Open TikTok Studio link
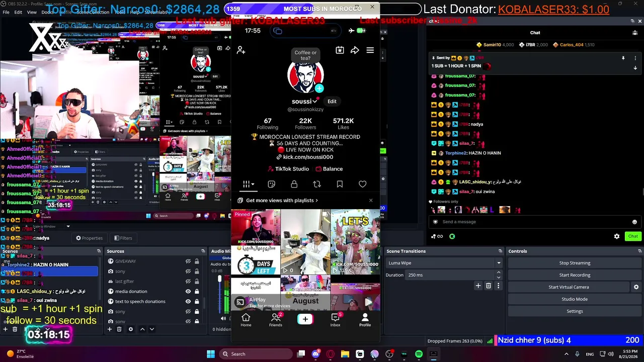Image resolution: width=644 pixels, height=362 pixels. [288, 169]
